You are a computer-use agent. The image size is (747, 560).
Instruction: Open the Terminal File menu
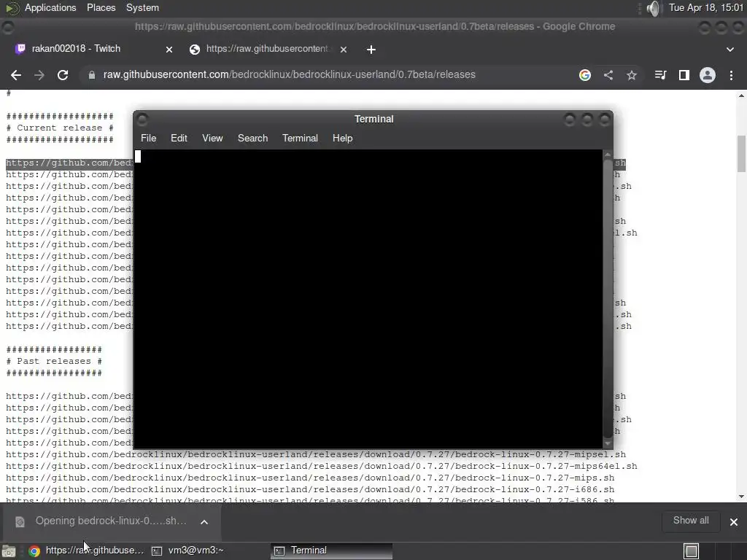tap(148, 138)
